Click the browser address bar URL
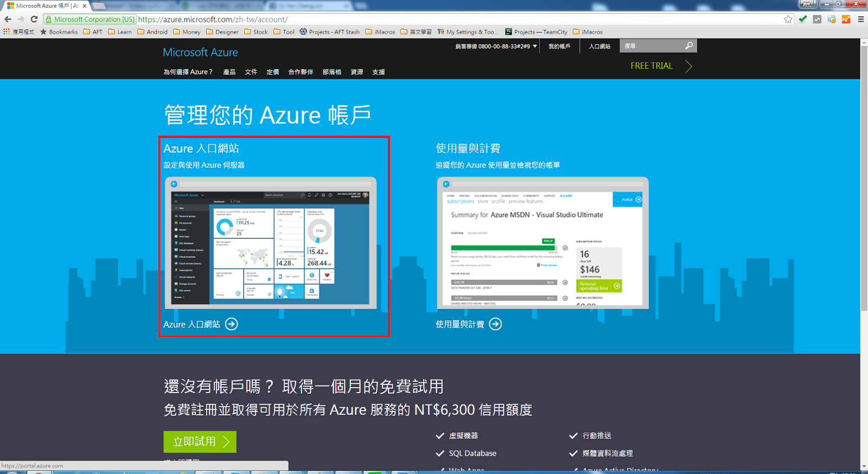The width and height of the screenshot is (868, 474). [x=213, y=19]
